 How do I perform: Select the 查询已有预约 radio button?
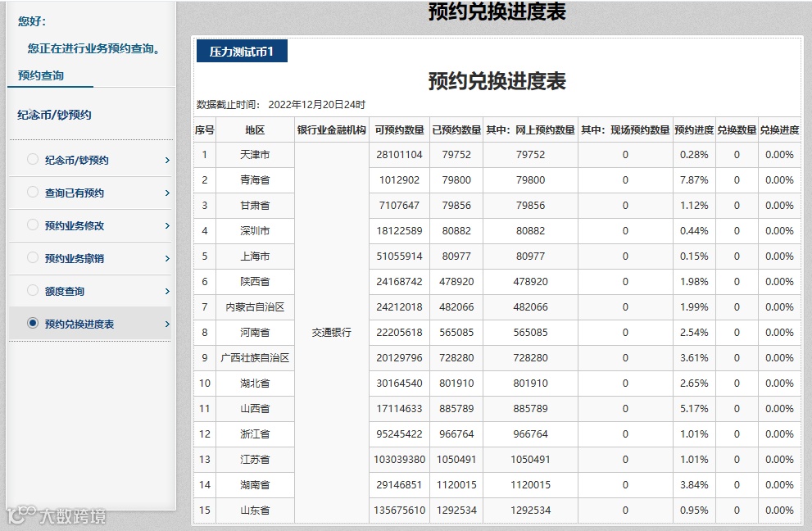pos(33,192)
